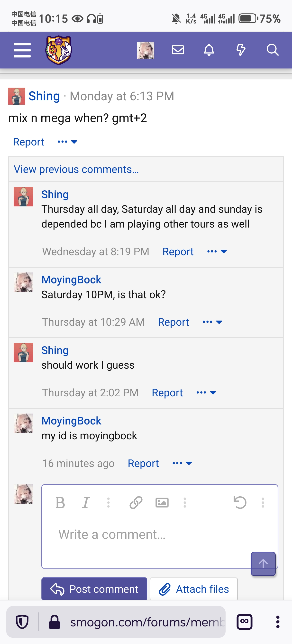Toggle italic formatting in the comment editor
This screenshot has height=644, width=292.
86,502
